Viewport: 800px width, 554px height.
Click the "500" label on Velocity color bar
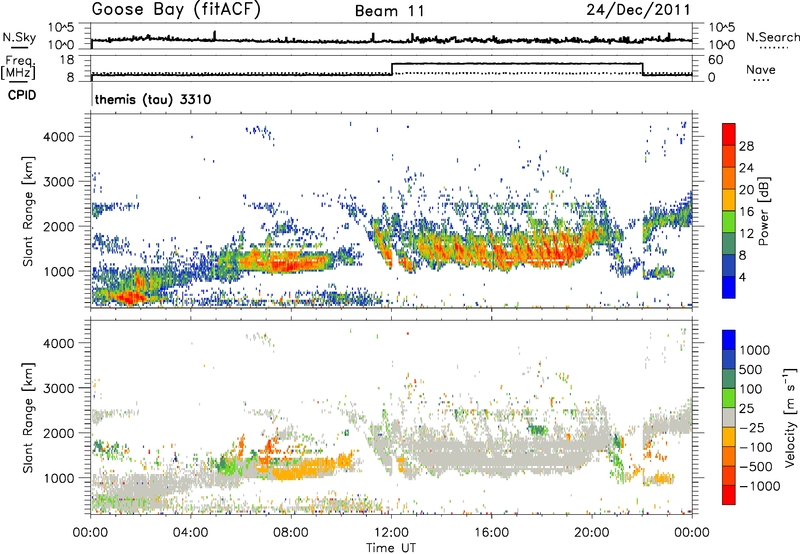pyautogui.click(x=751, y=370)
